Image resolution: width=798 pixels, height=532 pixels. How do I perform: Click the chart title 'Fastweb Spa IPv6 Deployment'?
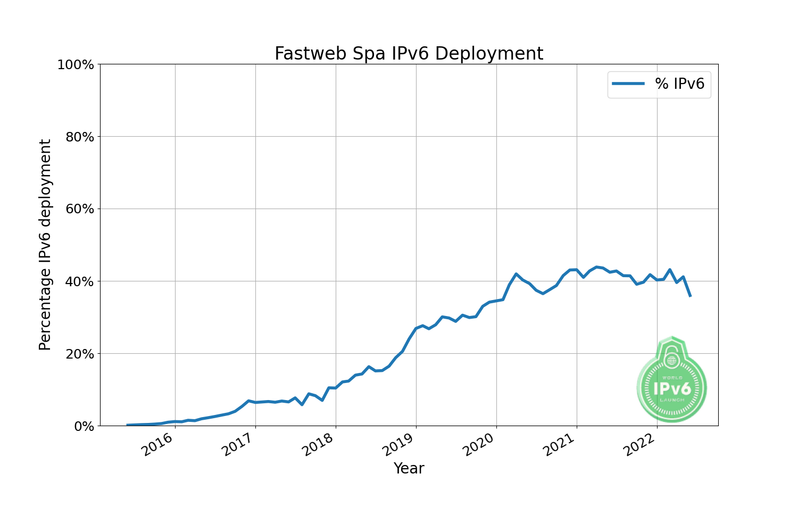409,54
